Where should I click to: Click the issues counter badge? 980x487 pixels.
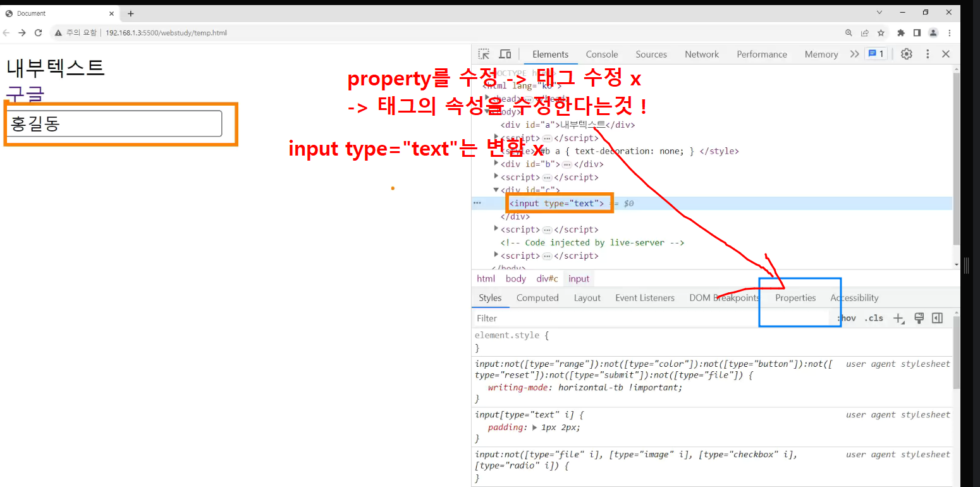coord(876,54)
